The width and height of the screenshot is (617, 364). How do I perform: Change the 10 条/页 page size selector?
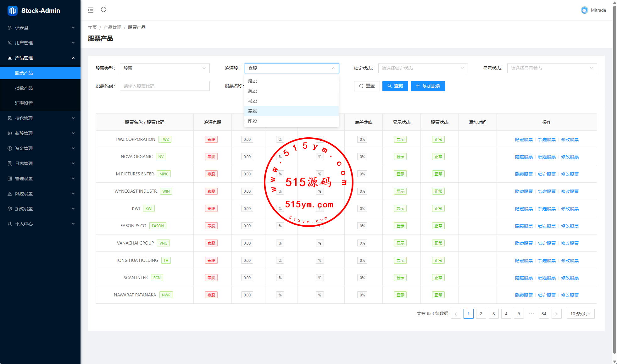(580, 314)
